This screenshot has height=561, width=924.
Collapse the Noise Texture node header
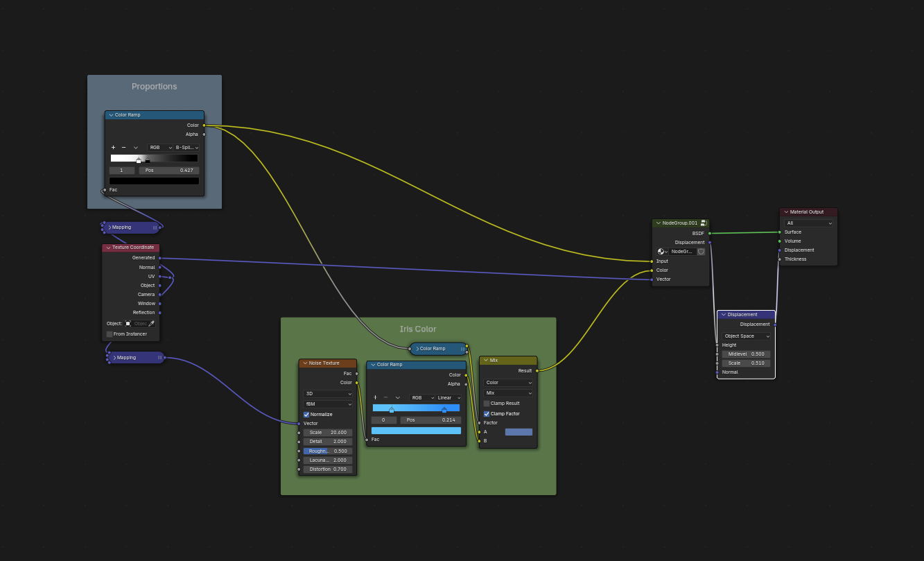click(304, 363)
